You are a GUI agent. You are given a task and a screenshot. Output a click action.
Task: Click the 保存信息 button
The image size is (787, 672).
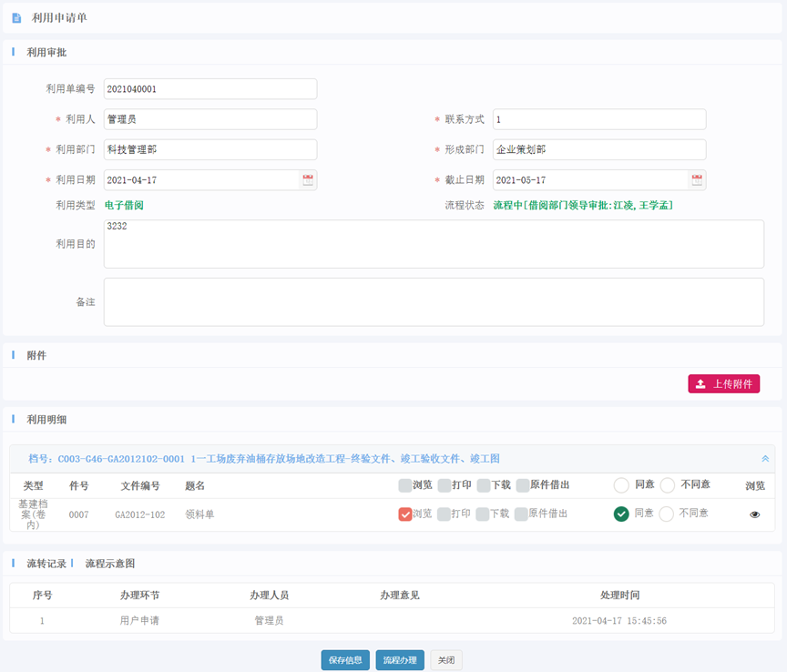(x=345, y=660)
